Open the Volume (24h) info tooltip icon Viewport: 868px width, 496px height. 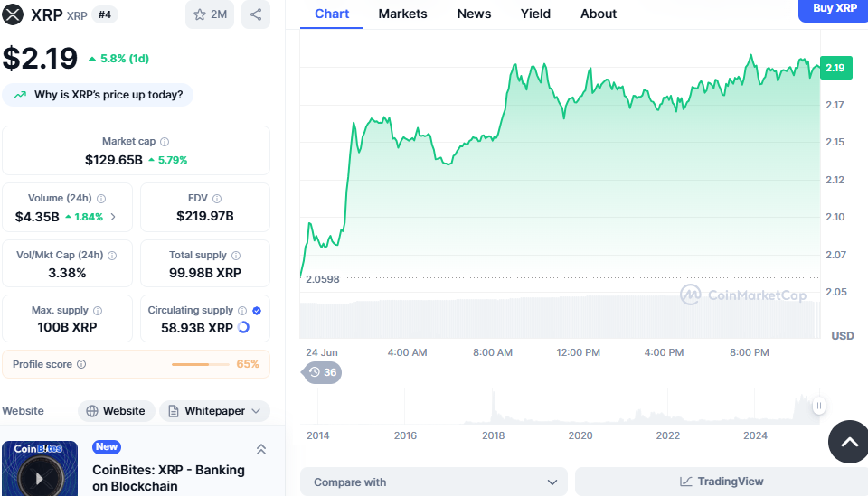point(101,199)
